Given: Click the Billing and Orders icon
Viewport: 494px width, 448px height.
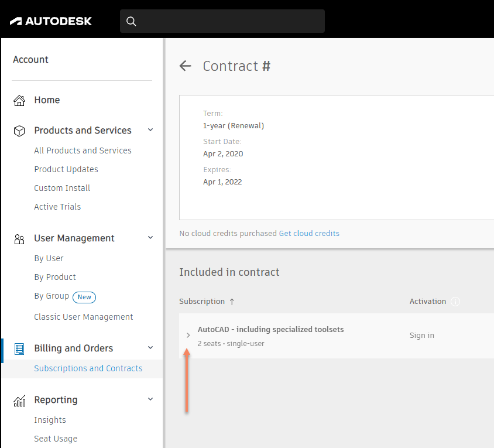Looking at the screenshot, I should (19, 348).
